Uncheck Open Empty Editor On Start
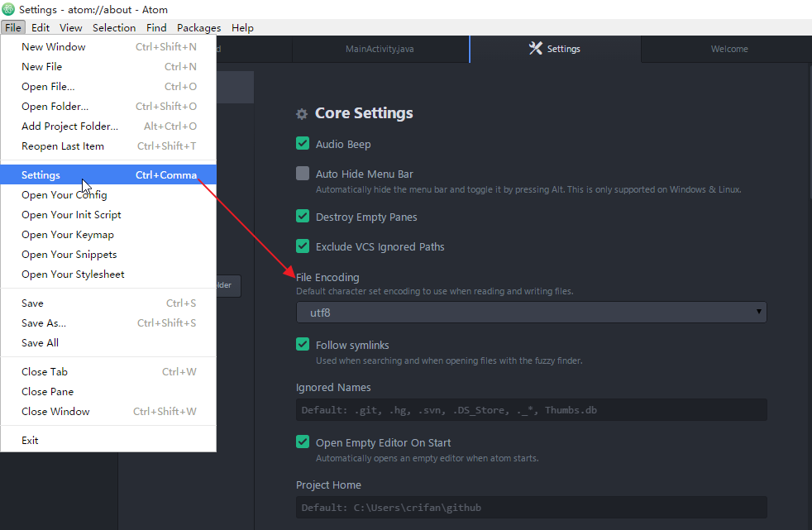Viewport: 812px width, 530px height. 303,442
